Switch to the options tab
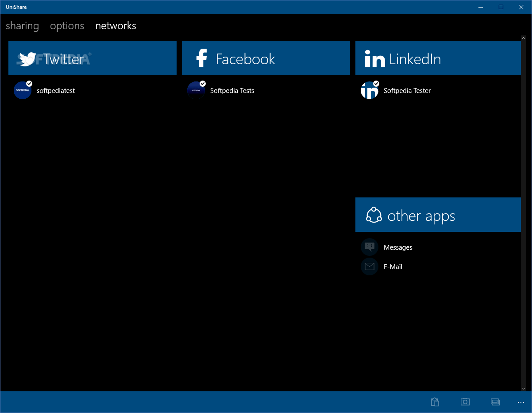Screen dimensions: 532x413 pyautogui.click(x=67, y=26)
